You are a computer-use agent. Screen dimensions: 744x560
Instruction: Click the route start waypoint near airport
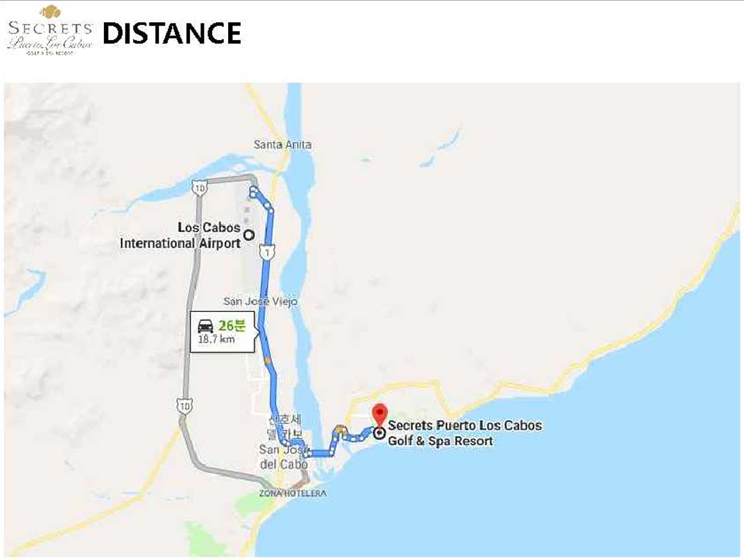pos(253,191)
